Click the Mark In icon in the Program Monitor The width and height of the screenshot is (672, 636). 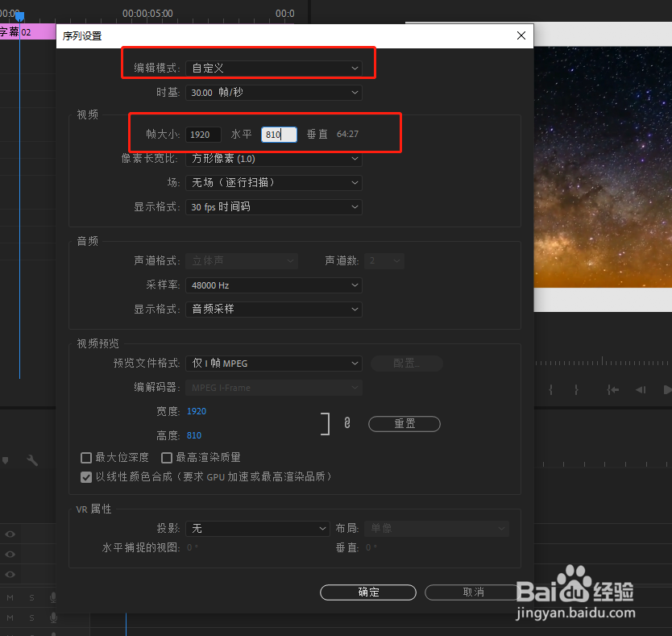point(551,389)
